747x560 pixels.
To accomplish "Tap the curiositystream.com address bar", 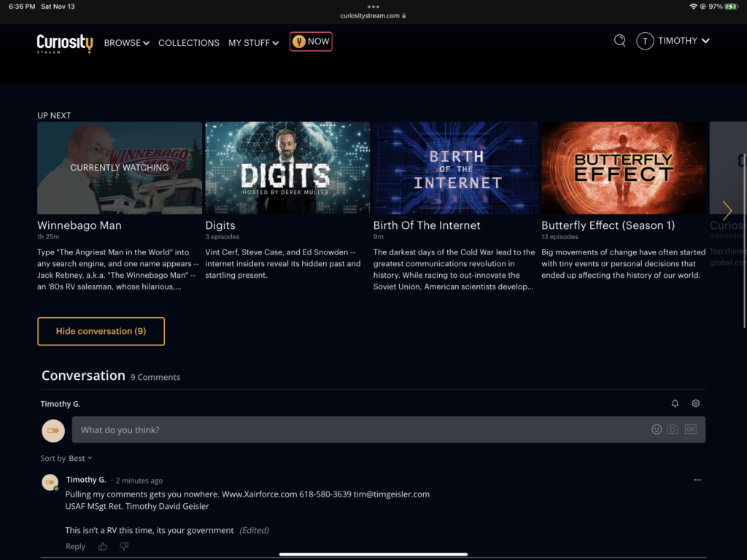I will pyautogui.click(x=373, y=16).
